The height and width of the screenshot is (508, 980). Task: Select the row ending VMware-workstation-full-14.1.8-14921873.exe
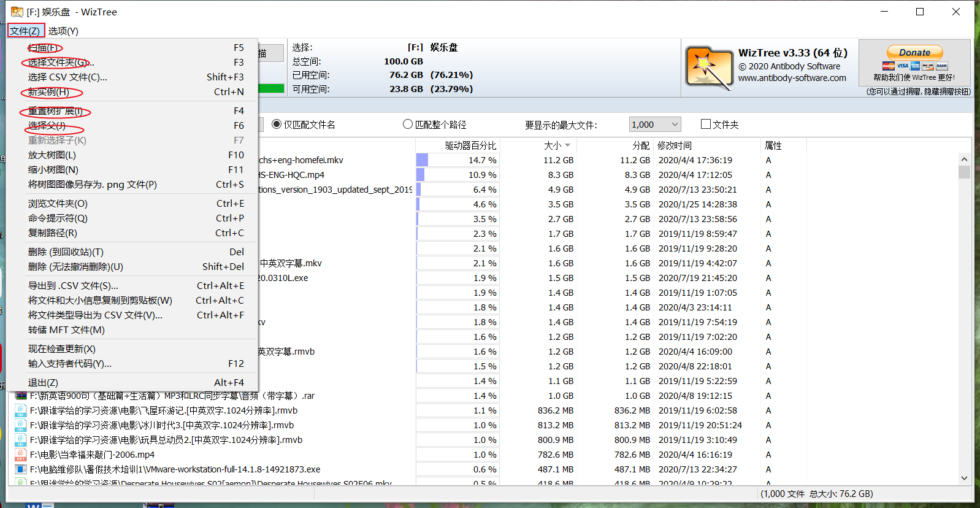pos(484,469)
